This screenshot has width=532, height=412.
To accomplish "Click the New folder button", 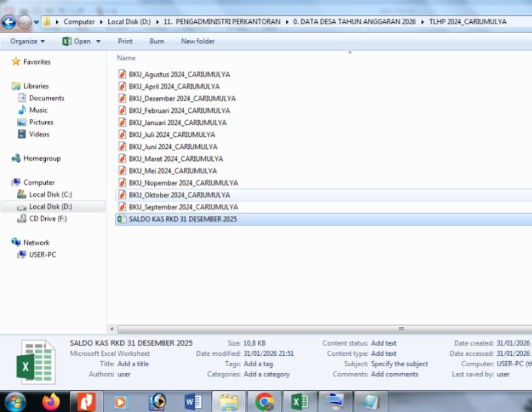I will point(198,41).
